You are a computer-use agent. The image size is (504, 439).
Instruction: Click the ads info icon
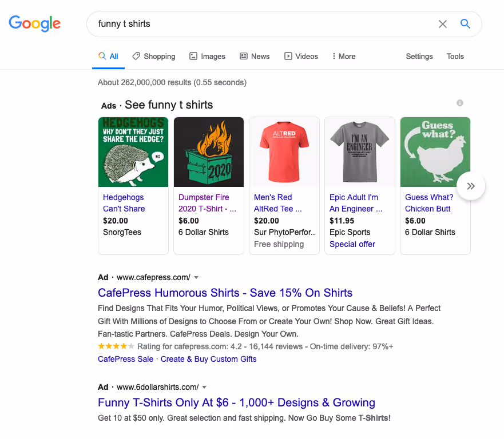[x=460, y=103]
